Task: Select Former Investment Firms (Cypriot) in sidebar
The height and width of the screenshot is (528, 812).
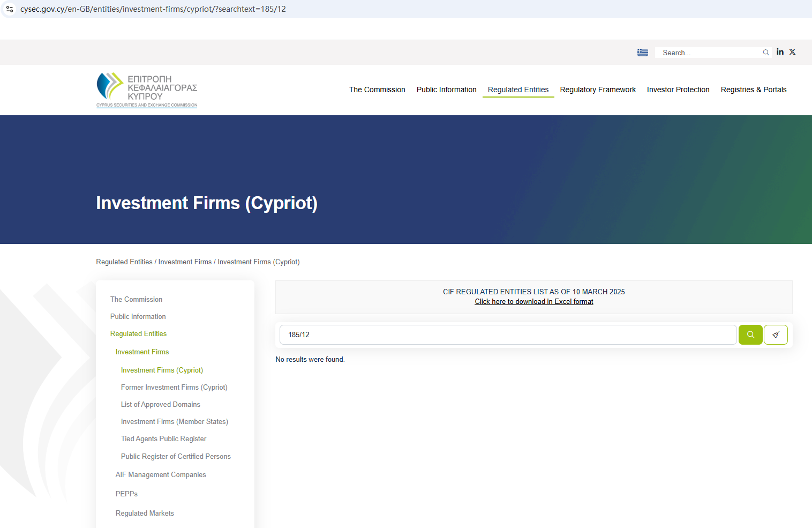Action: point(174,387)
